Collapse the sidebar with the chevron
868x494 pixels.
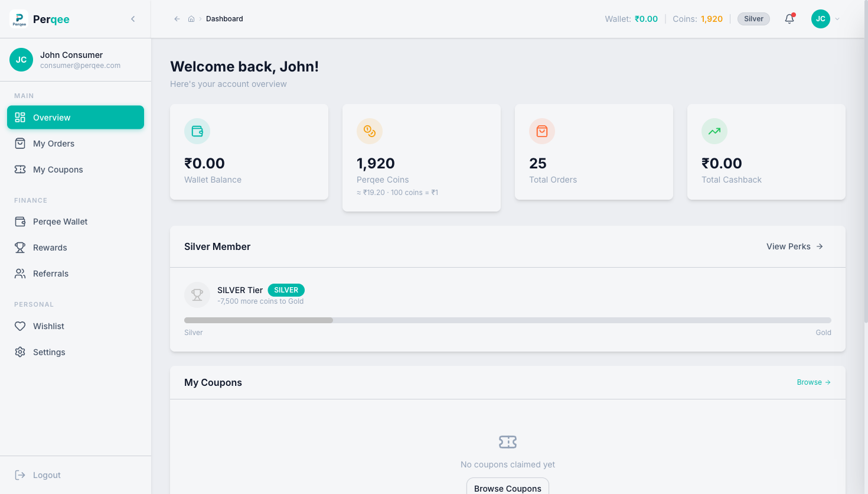point(133,19)
